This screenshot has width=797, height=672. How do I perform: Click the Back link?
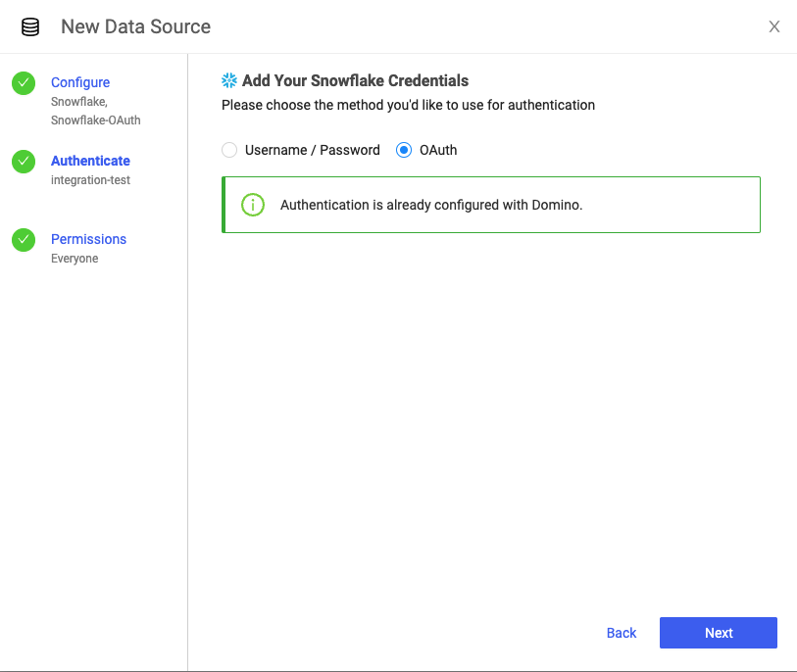[x=622, y=633]
